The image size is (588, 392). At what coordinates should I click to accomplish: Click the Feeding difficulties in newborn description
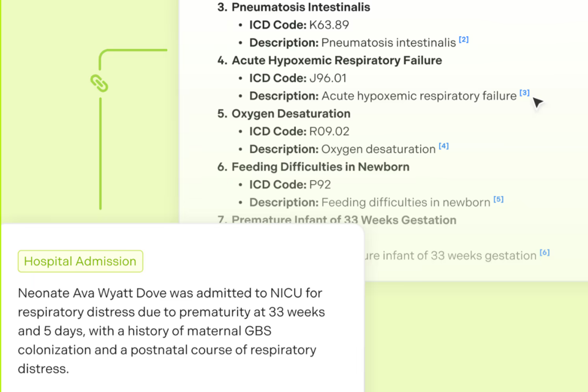tap(405, 202)
